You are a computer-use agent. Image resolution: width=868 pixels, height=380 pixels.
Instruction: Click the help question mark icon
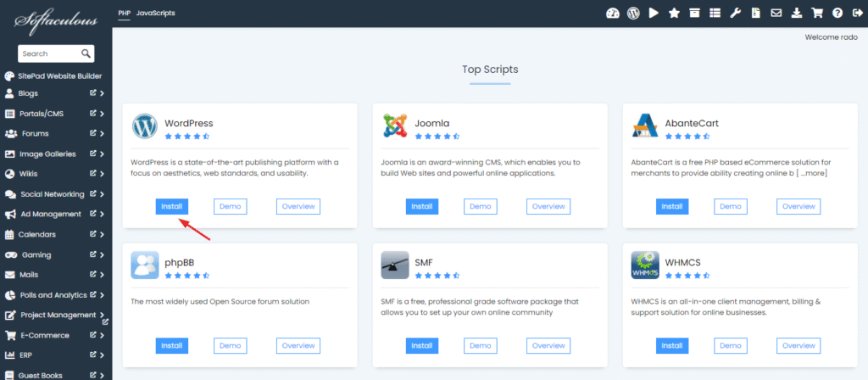pos(837,13)
